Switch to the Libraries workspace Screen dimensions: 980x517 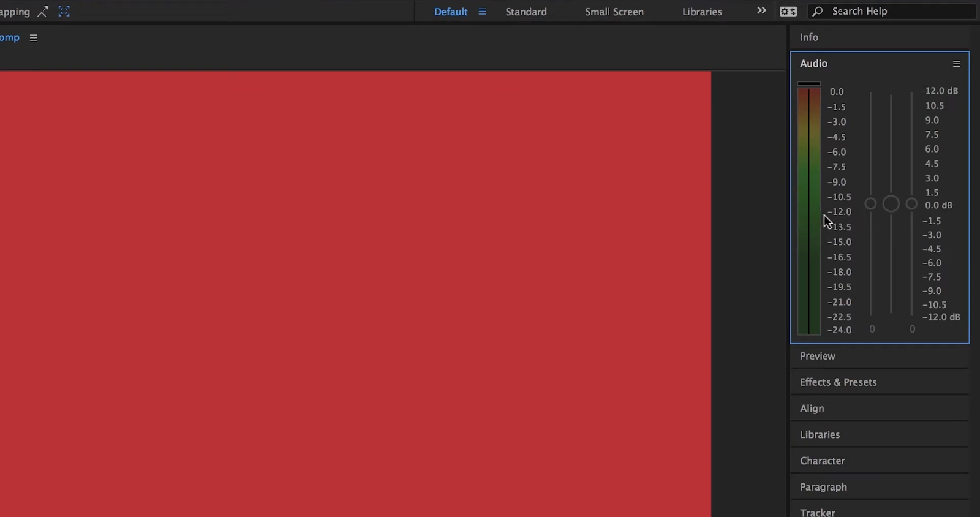click(x=702, y=12)
